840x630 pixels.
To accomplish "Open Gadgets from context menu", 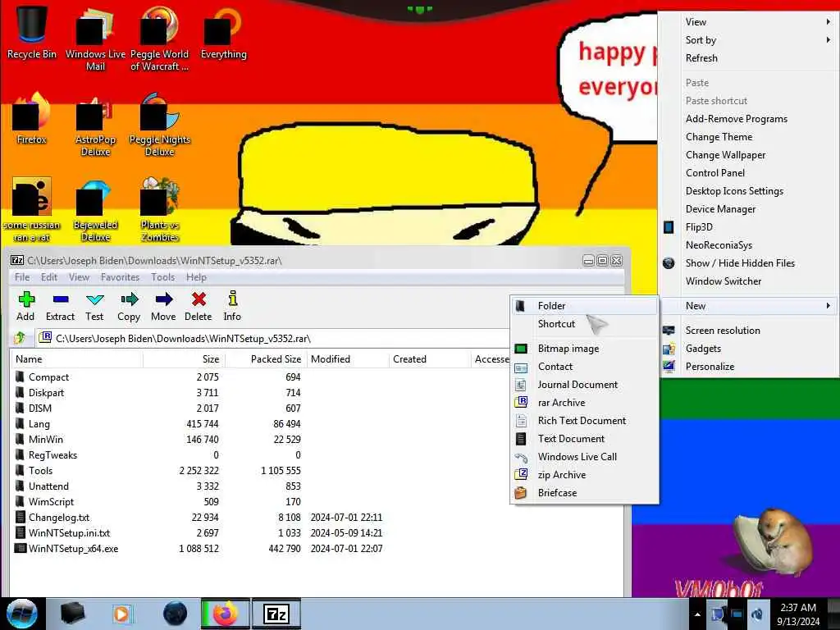I will tap(749, 349).
